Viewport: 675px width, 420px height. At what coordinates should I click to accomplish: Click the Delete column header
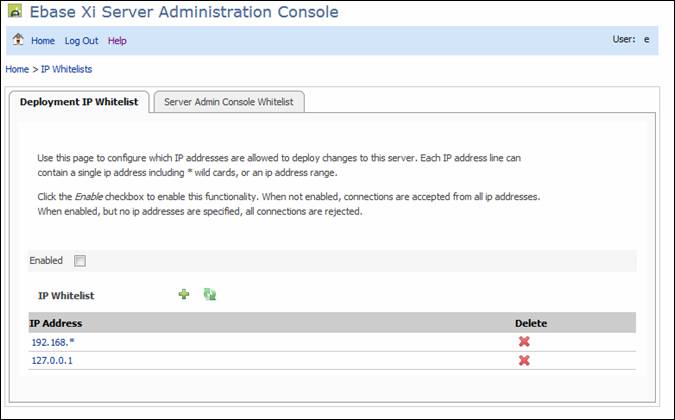(x=530, y=323)
